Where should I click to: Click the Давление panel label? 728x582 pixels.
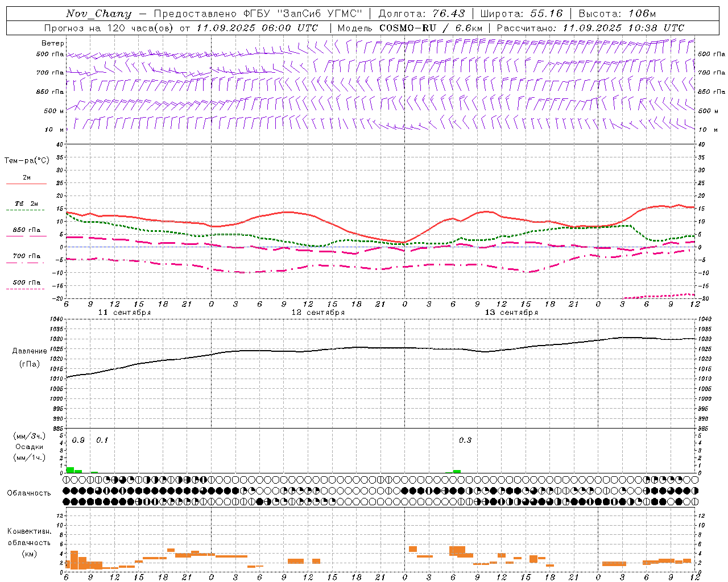tap(30, 351)
